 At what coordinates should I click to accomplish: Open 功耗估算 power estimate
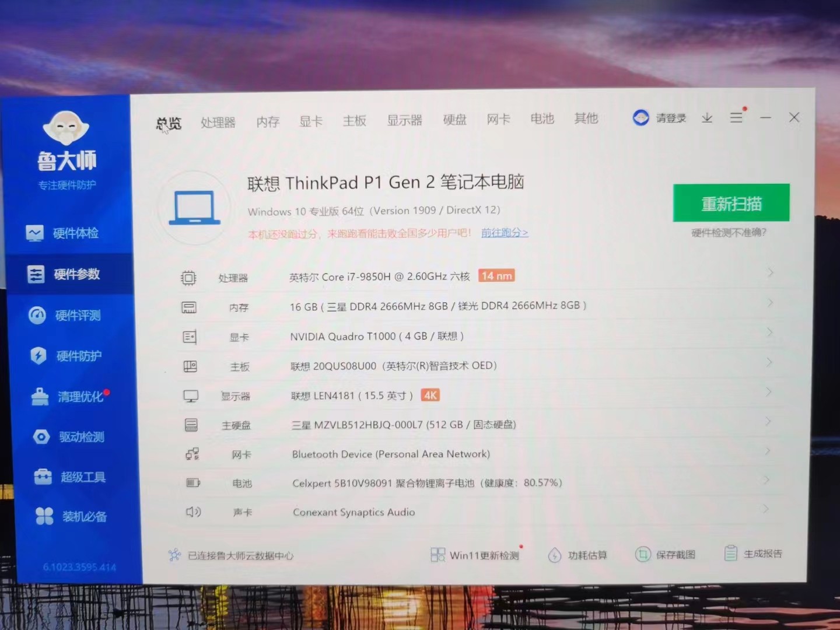577,555
